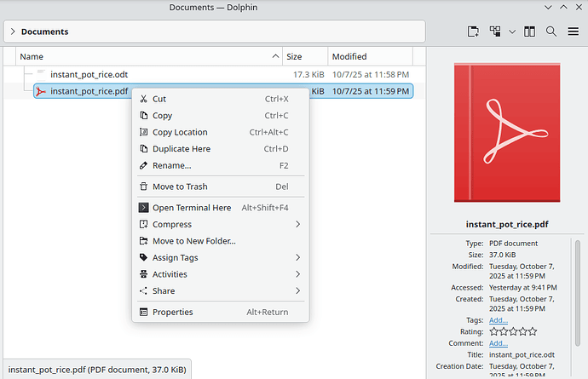Expand the Compress submenu
The image size is (588, 379).
(220, 224)
